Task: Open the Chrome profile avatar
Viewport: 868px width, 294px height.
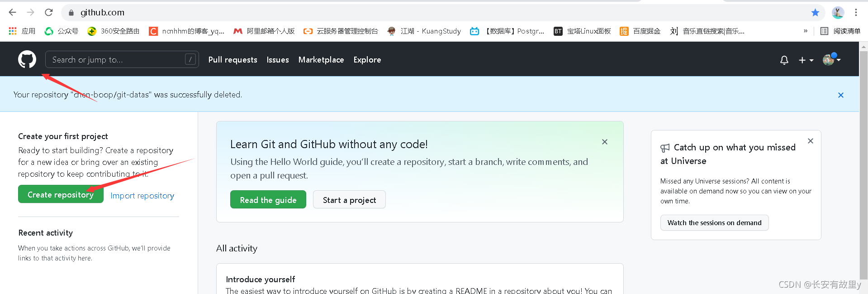Action: point(838,13)
